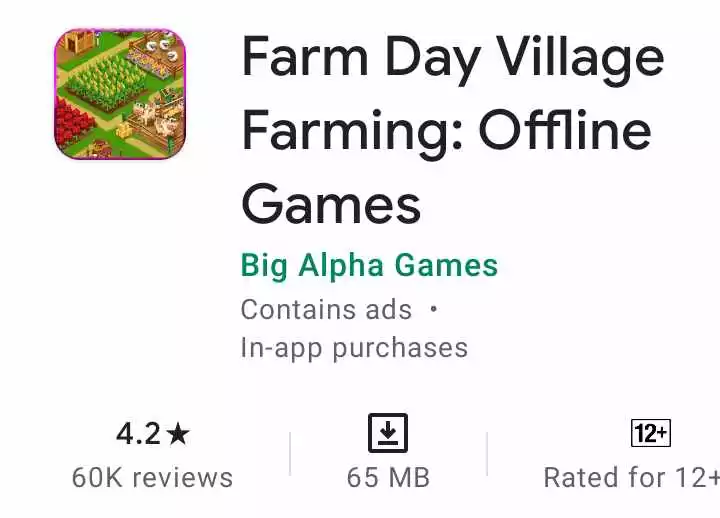Click the In-app purchases label
Screen dimensions: 720x518
pyautogui.click(x=354, y=349)
